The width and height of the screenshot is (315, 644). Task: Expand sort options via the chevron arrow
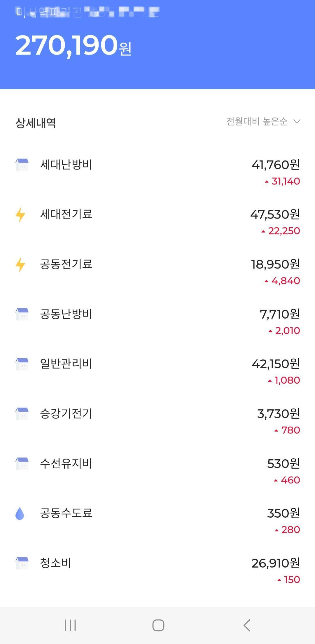coord(297,121)
